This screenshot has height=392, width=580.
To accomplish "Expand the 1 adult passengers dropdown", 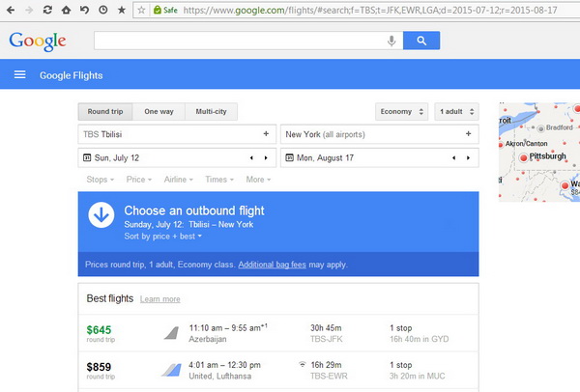I will (x=456, y=111).
